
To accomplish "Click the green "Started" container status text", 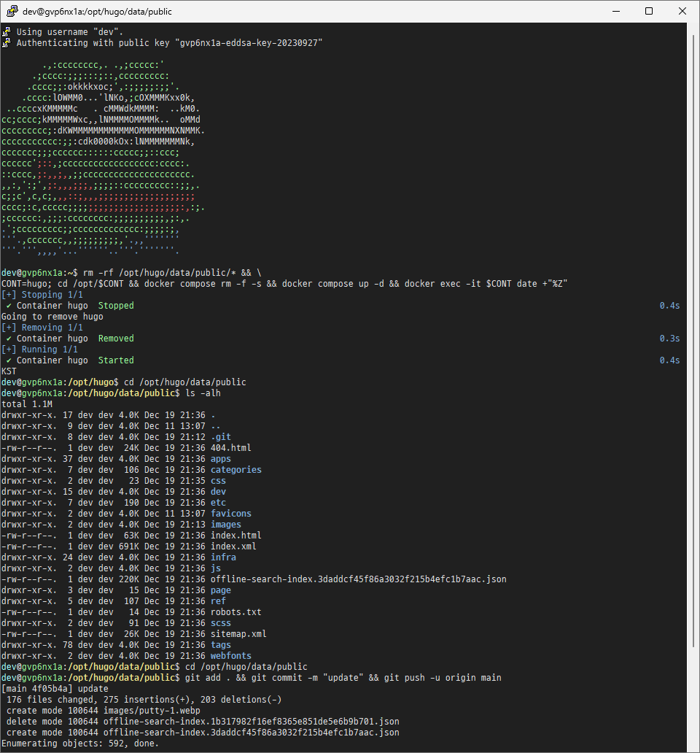I will tap(116, 360).
